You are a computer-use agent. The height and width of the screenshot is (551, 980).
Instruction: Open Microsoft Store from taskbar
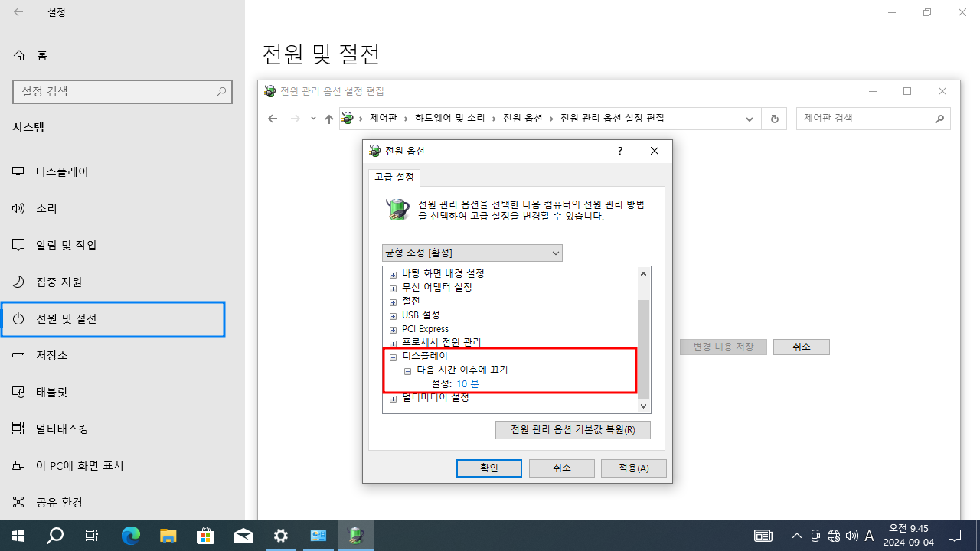(x=205, y=536)
